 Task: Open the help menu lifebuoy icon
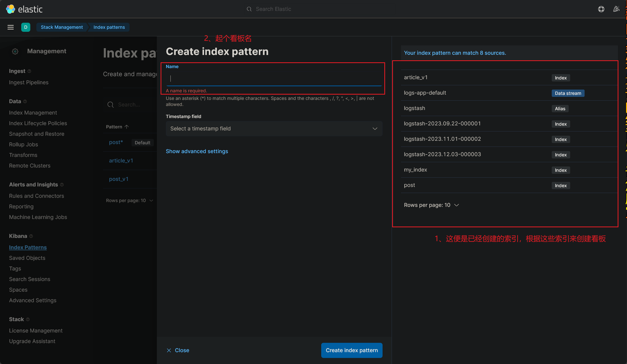pos(601,9)
